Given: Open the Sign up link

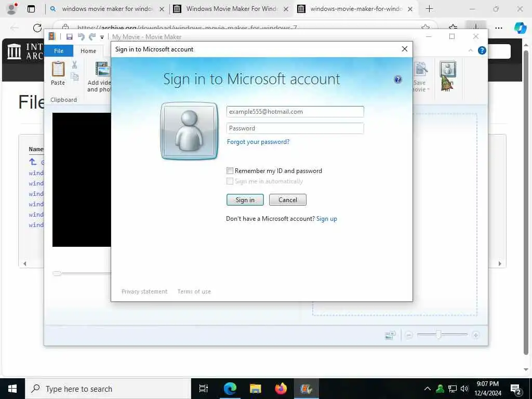Looking at the screenshot, I should click(326, 219).
